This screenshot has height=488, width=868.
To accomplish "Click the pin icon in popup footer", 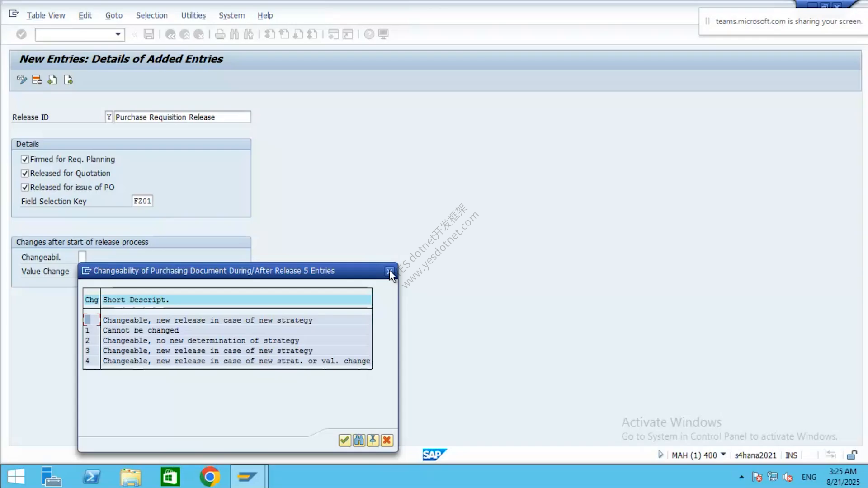I will (x=373, y=440).
